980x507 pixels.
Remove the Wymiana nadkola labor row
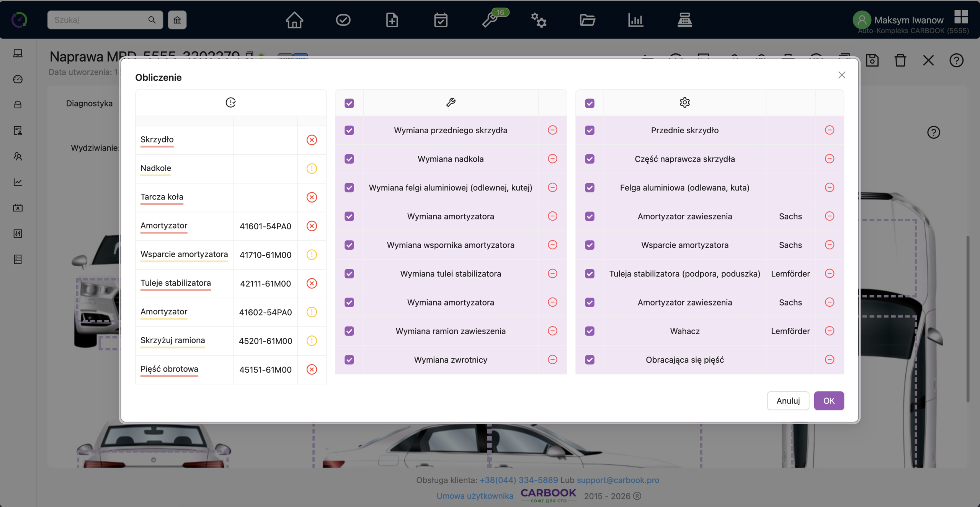tap(552, 159)
